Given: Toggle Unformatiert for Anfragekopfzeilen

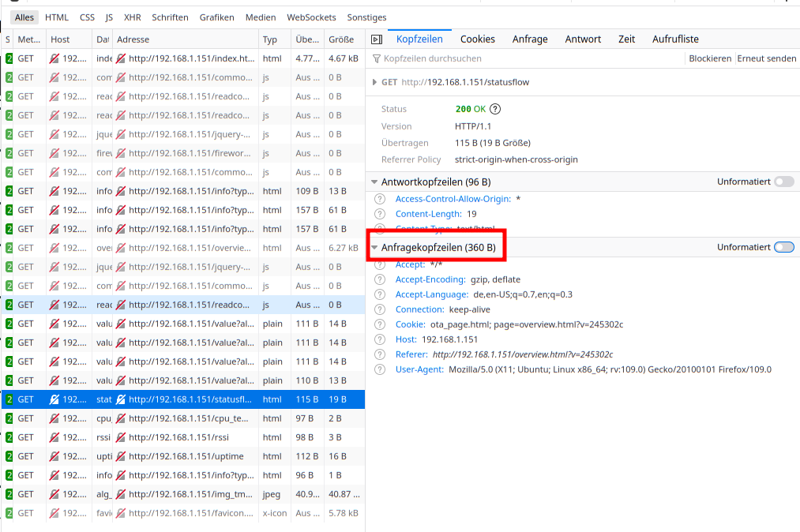Looking at the screenshot, I should 783,246.
